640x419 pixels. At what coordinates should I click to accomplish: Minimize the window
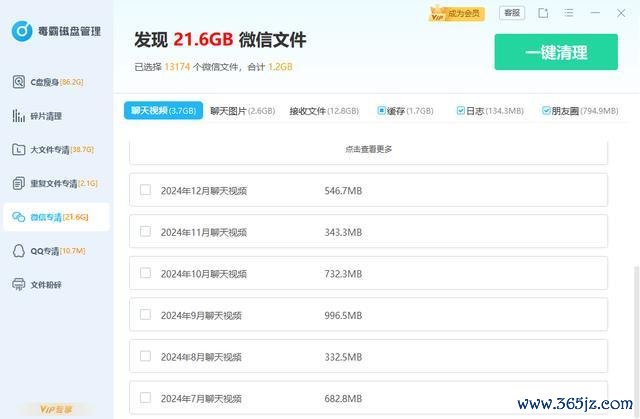tap(595, 13)
